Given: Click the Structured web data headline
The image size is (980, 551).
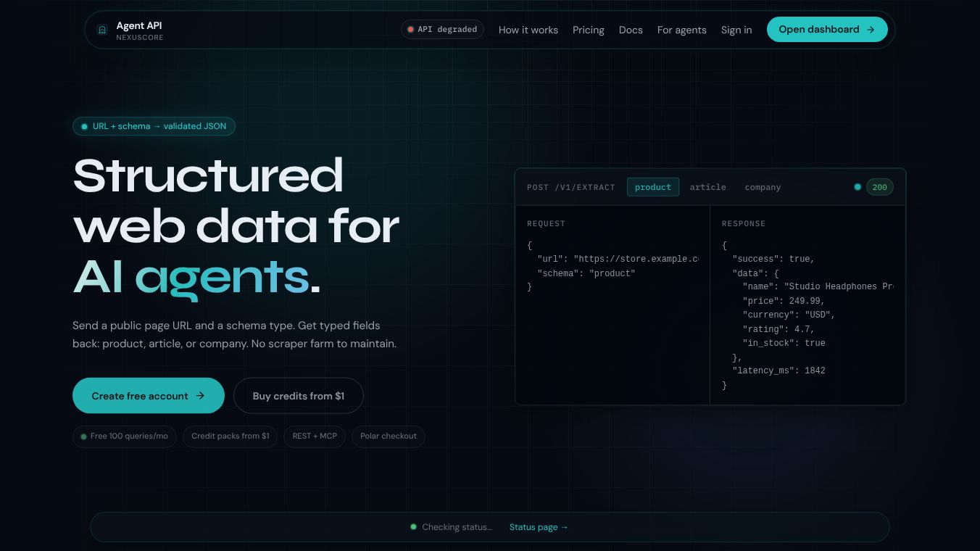Looking at the screenshot, I should [x=236, y=225].
